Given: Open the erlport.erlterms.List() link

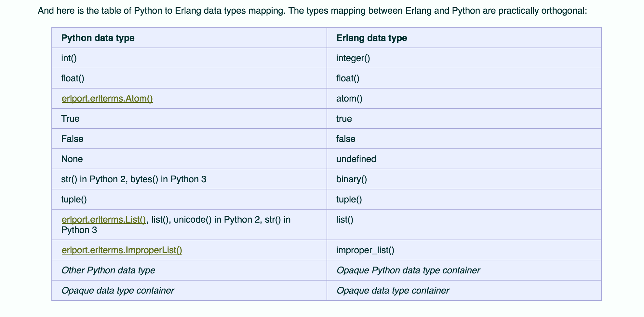Looking at the screenshot, I should 103,220.
